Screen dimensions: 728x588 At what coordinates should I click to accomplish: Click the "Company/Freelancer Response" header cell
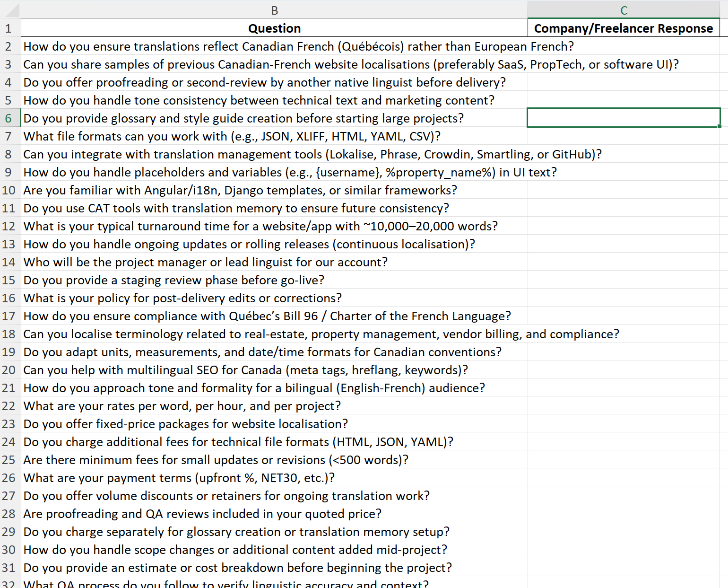pos(624,28)
